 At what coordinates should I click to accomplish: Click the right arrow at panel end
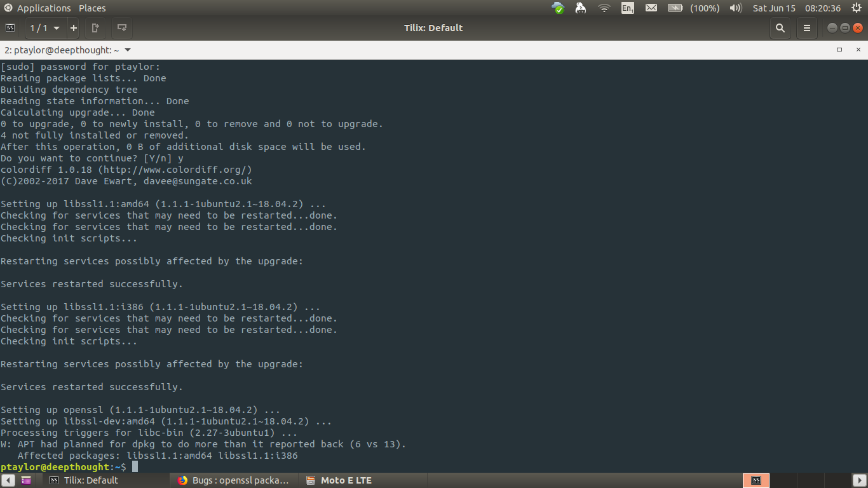tap(860, 480)
